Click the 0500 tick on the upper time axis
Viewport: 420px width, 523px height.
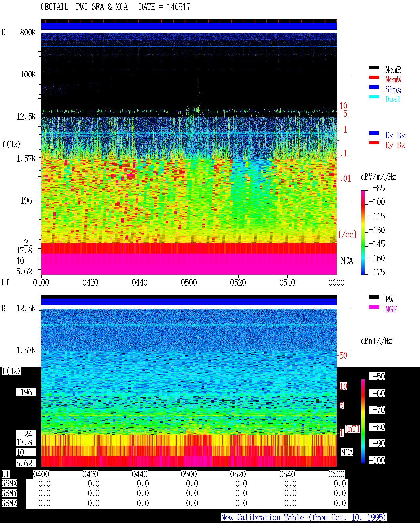tap(189, 282)
